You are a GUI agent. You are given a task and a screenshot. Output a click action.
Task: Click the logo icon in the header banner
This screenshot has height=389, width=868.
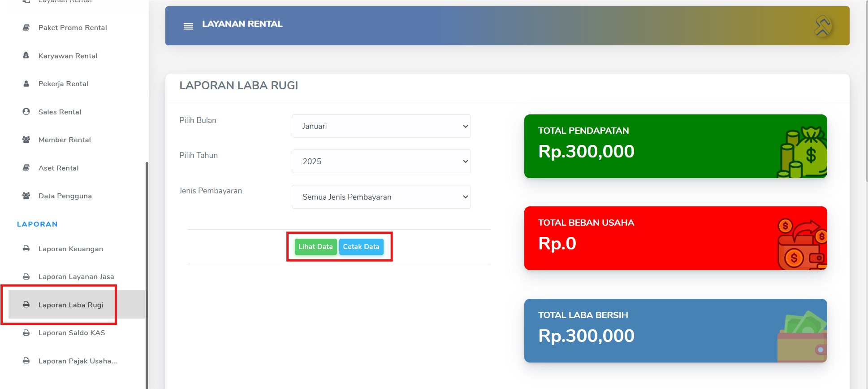pos(822,26)
